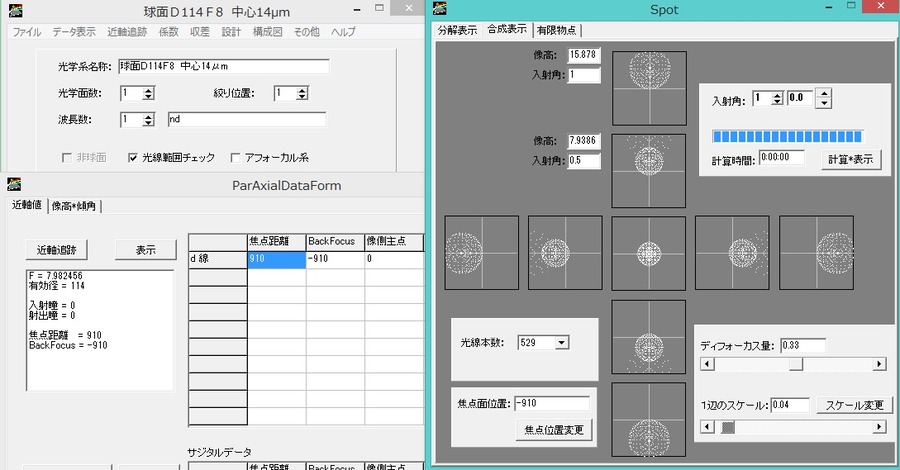The image size is (900, 470).
Task: Open the 係数 menu
Action: click(x=169, y=32)
